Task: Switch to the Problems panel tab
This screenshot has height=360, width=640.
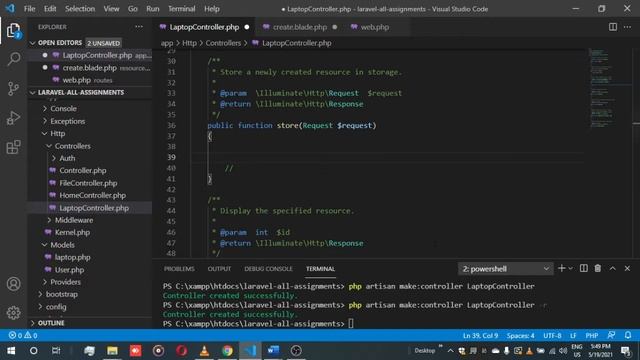Action: pos(179,269)
